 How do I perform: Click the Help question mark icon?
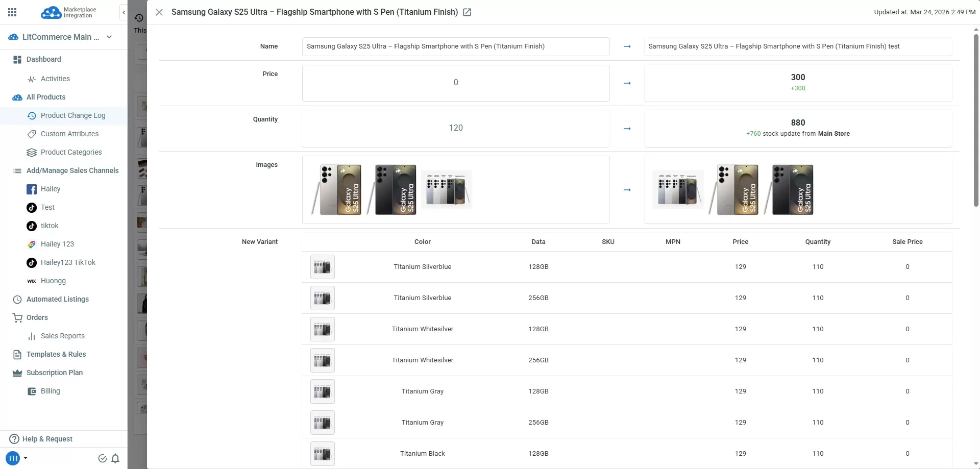click(14, 439)
